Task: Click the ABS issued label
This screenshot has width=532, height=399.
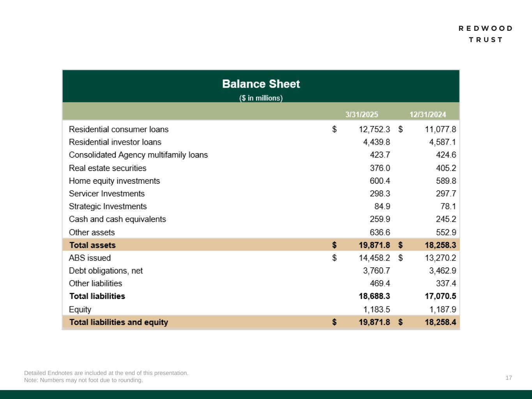Action: click(x=90, y=258)
